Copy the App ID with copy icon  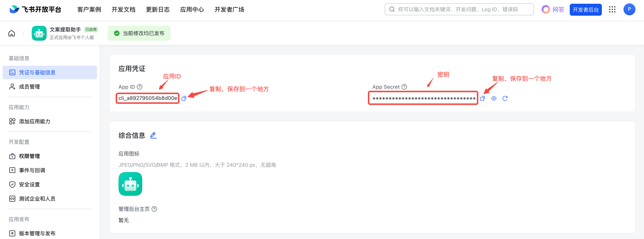tap(184, 98)
